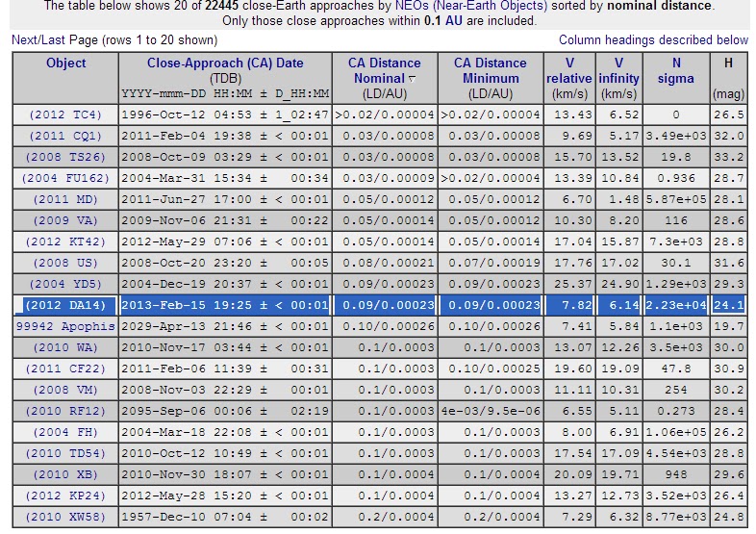The image size is (756, 534).
Task: Open object (2010 RF12) link
Action: [x=65, y=411]
